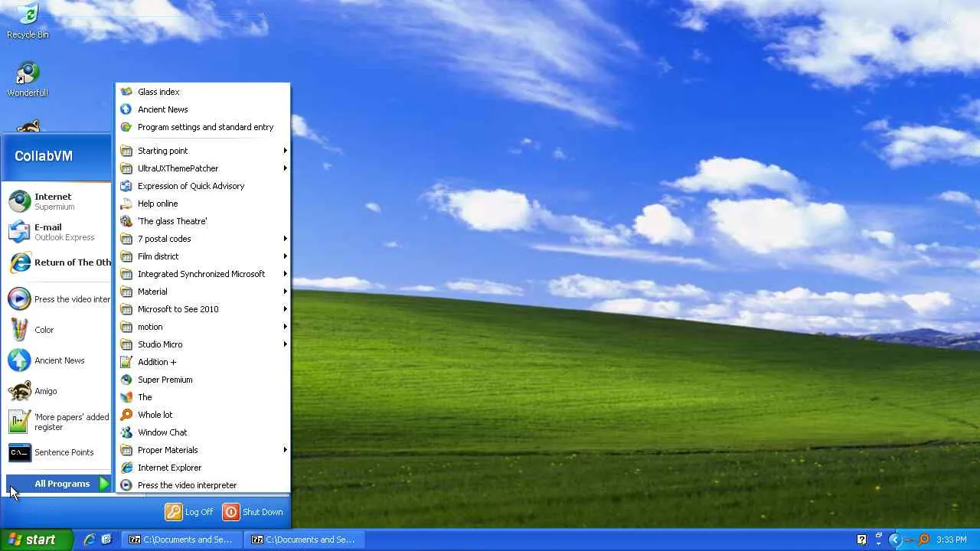Launch 'The glass Theatre'

click(x=203, y=221)
